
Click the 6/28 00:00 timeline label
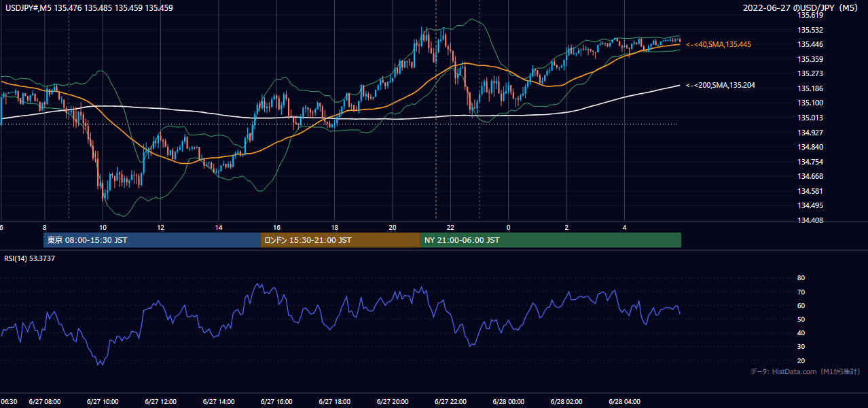(509, 401)
